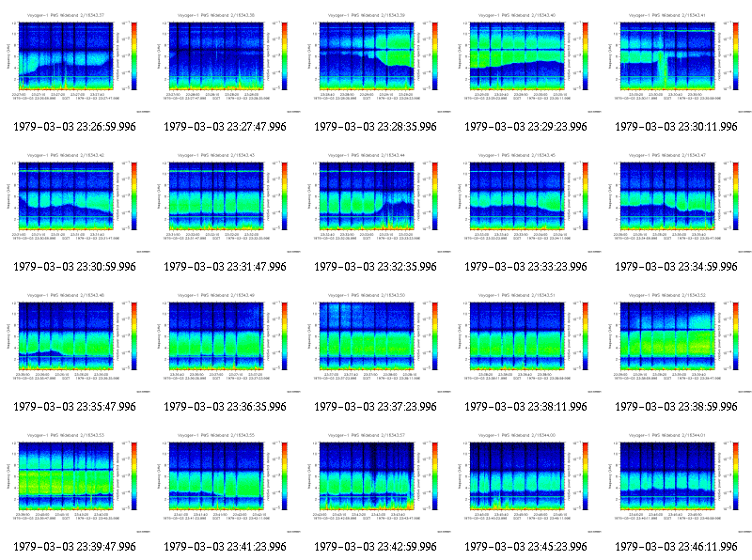Open the spectrogram thumbnail dated 1979-03-03 23:31:47.996
The image size is (752, 560).
[226, 202]
